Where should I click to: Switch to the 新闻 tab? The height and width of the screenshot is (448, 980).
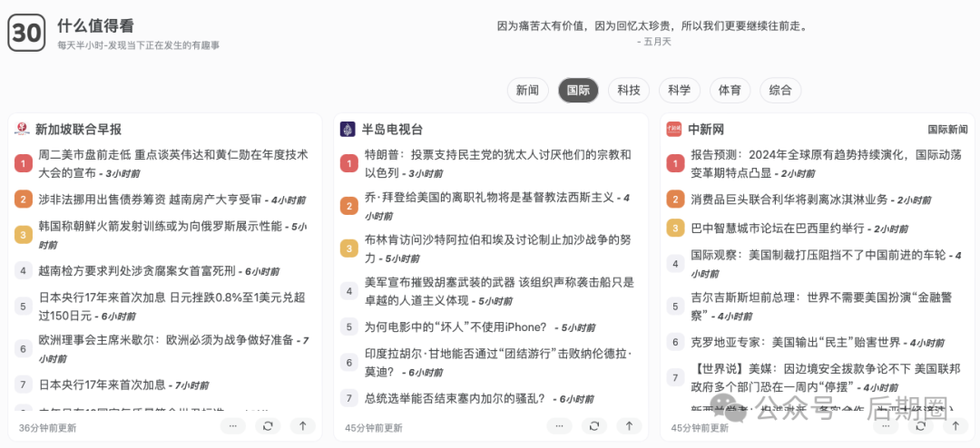click(x=527, y=90)
